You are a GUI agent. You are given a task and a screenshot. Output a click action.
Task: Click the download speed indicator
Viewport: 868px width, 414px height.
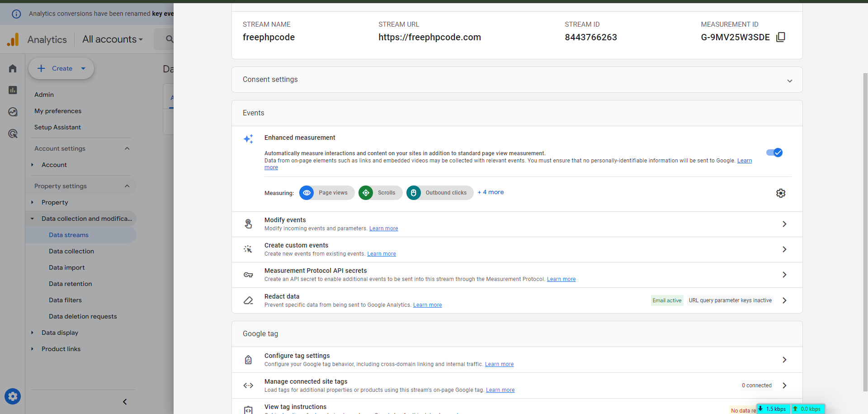774,409
